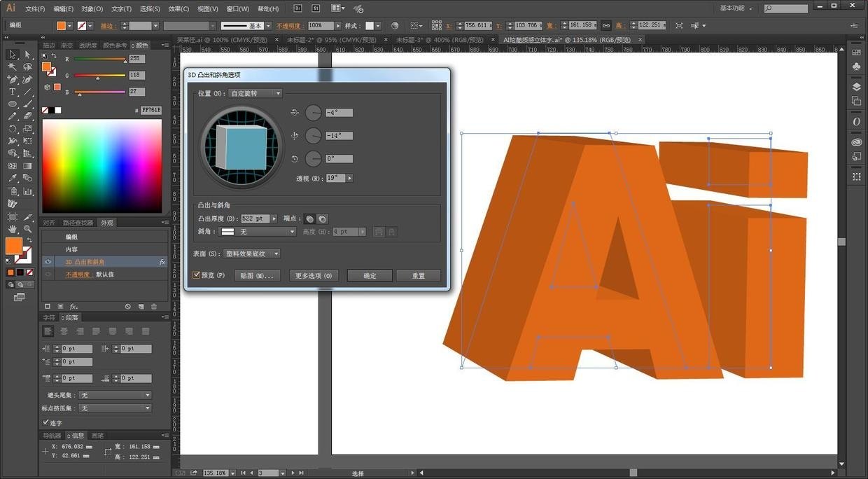Pick the Zoom tool magnifier
Image resolution: width=868 pixels, height=479 pixels.
pyautogui.click(x=27, y=228)
